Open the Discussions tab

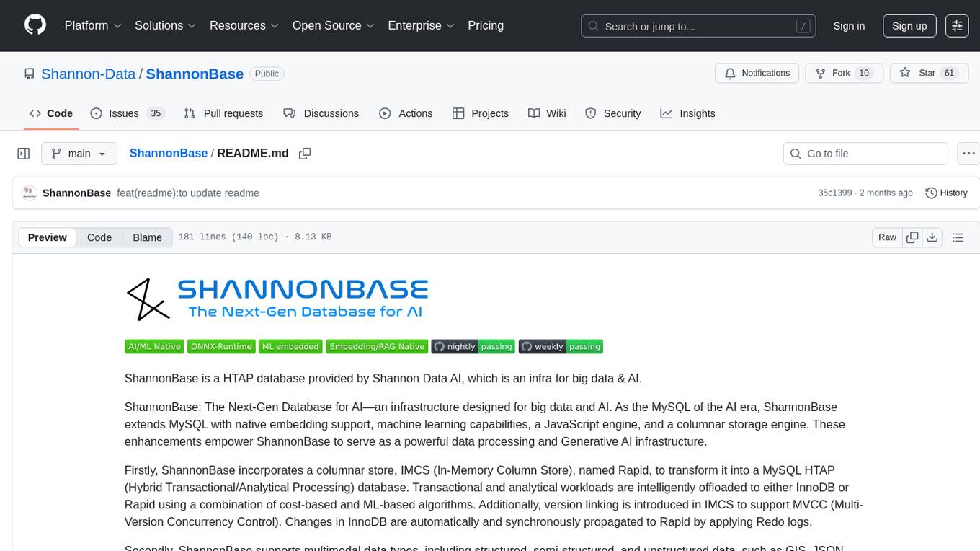[x=321, y=113]
